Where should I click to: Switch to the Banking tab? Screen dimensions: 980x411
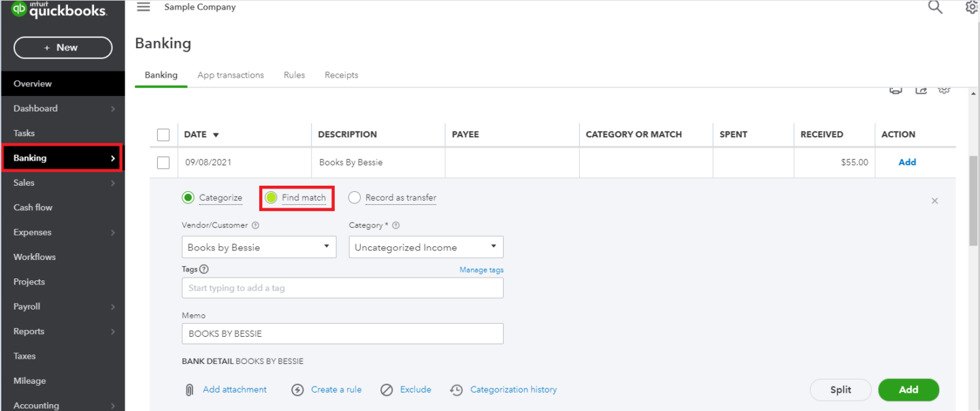pos(161,75)
